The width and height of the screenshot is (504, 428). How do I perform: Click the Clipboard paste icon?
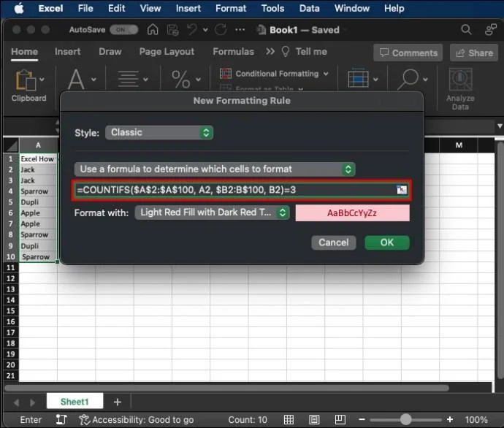(26, 80)
